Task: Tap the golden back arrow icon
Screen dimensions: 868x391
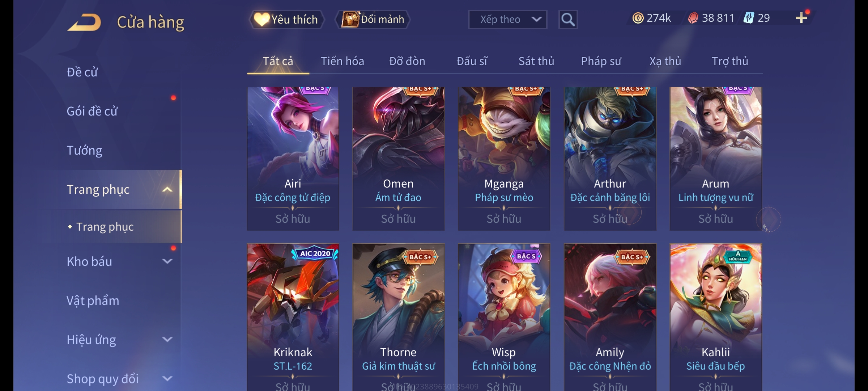Action: coord(84,22)
